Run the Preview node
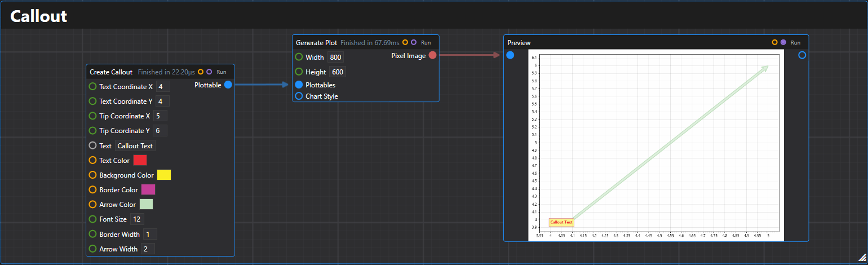 [795, 42]
